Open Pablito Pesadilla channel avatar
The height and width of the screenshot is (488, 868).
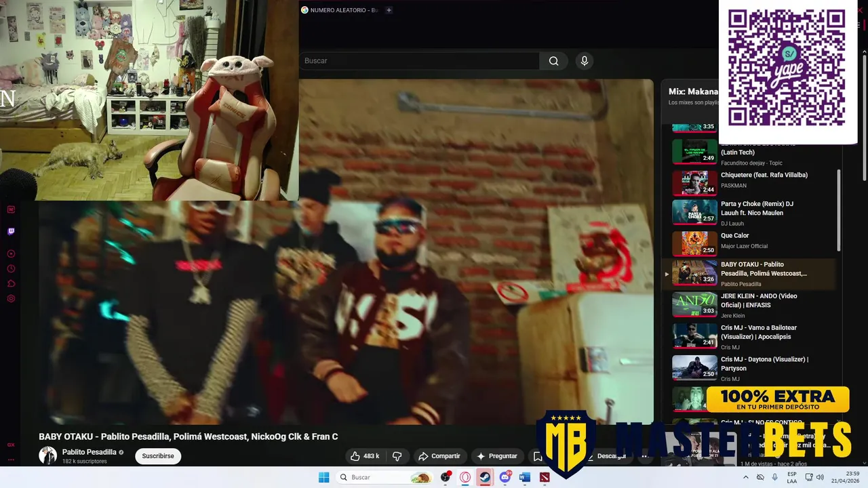[x=47, y=455]
